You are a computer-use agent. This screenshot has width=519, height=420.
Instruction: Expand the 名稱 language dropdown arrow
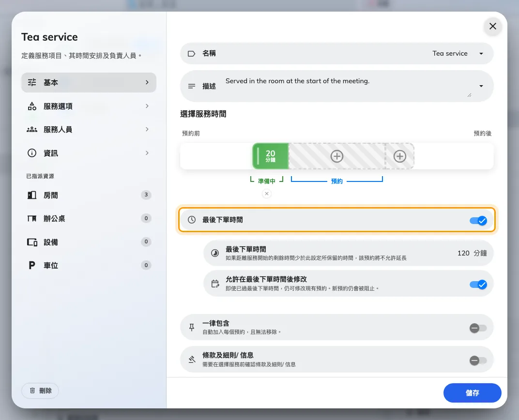point(481,54)
